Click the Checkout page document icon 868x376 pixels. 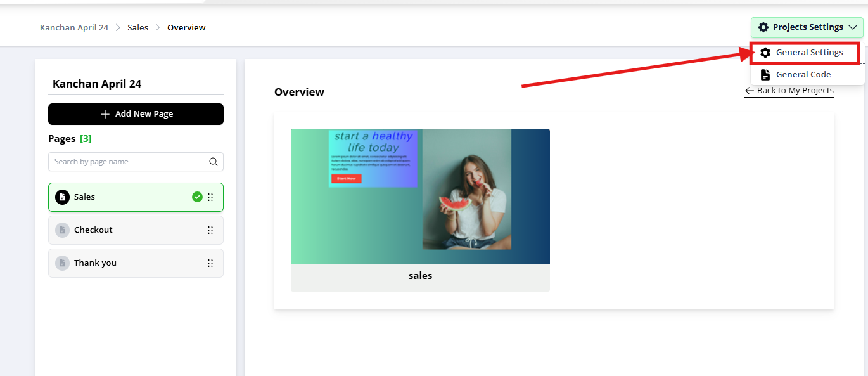[62, 230]
